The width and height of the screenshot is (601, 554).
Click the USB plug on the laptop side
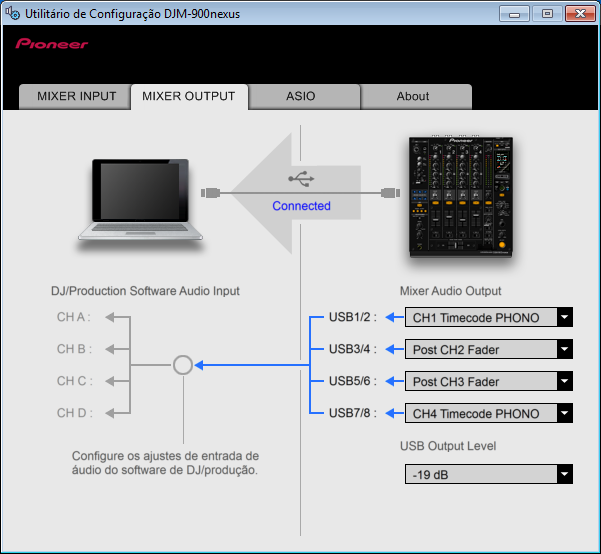[x=210, y=193]
